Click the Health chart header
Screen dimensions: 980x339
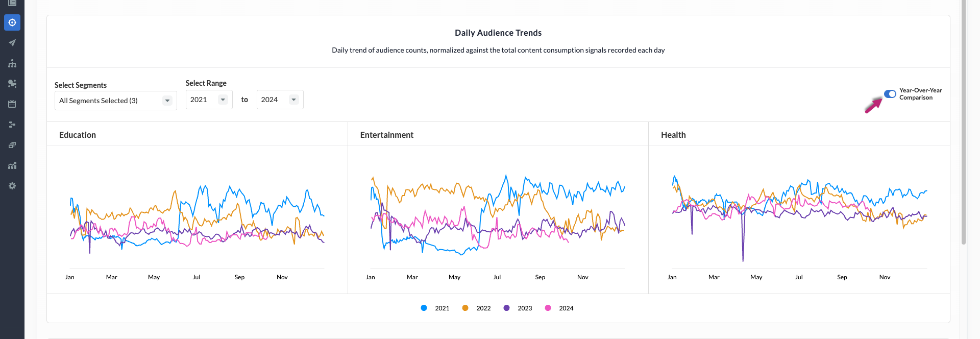[x=673, y=135]
